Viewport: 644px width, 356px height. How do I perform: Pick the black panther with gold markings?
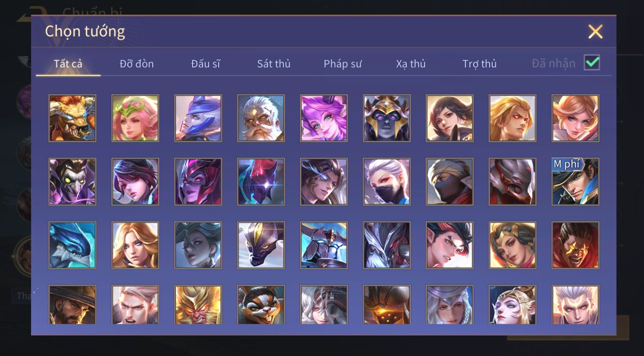261,245
